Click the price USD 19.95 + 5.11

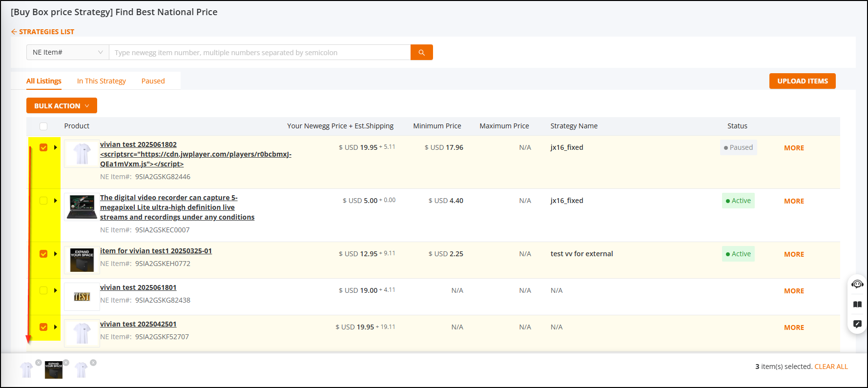[x=367, y=147]
